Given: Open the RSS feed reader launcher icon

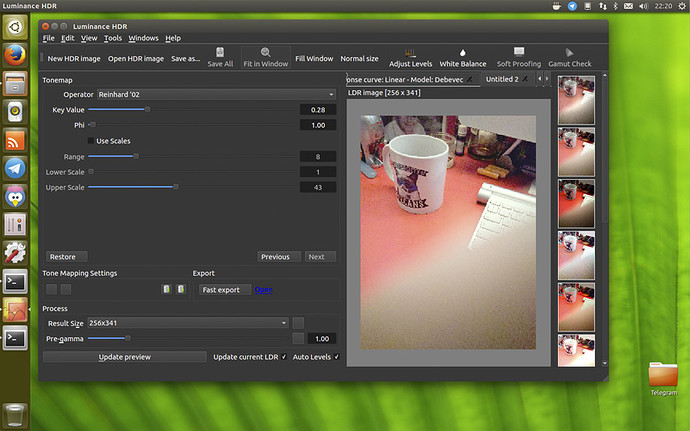Looking at the screenshot, I should 15,140.
